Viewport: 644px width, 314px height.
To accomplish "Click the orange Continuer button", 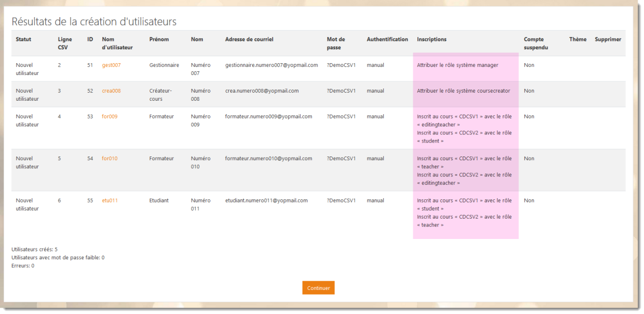I will point(318,288).
